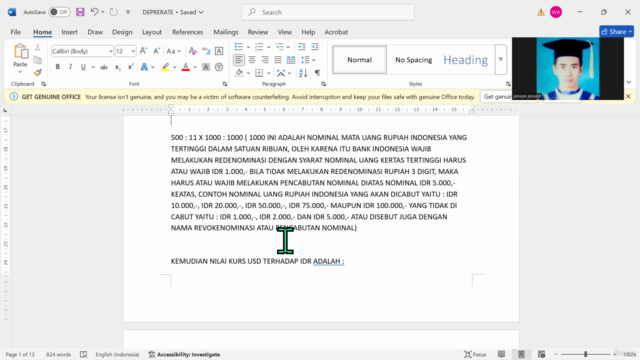Switch to the References tab
The height and width of the screenshot is (360, 640).
(187, 32)
